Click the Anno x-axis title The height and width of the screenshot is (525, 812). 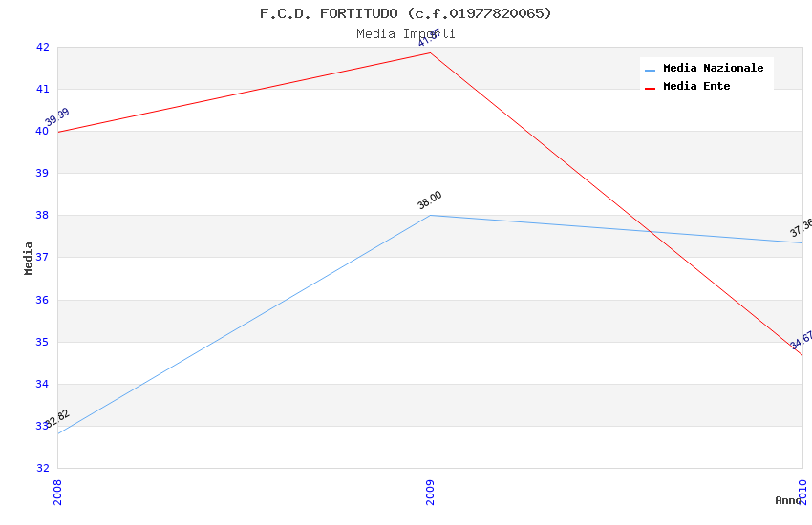tap(787, 500)
